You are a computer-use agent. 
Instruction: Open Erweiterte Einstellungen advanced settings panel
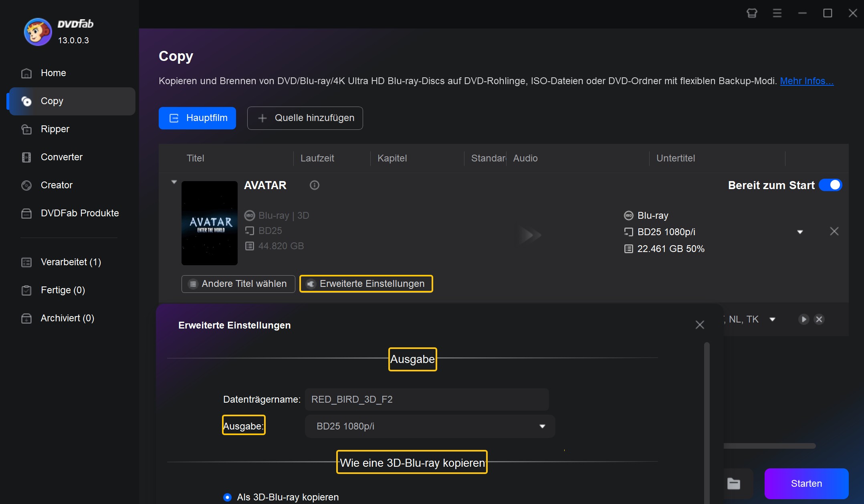pos(366,284)
